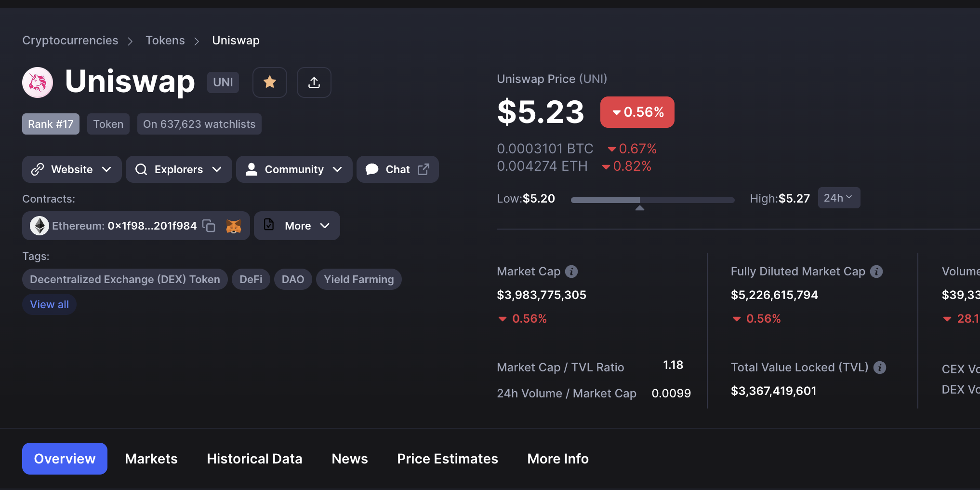Switch to the More Info tab

(x=558, y=459)
